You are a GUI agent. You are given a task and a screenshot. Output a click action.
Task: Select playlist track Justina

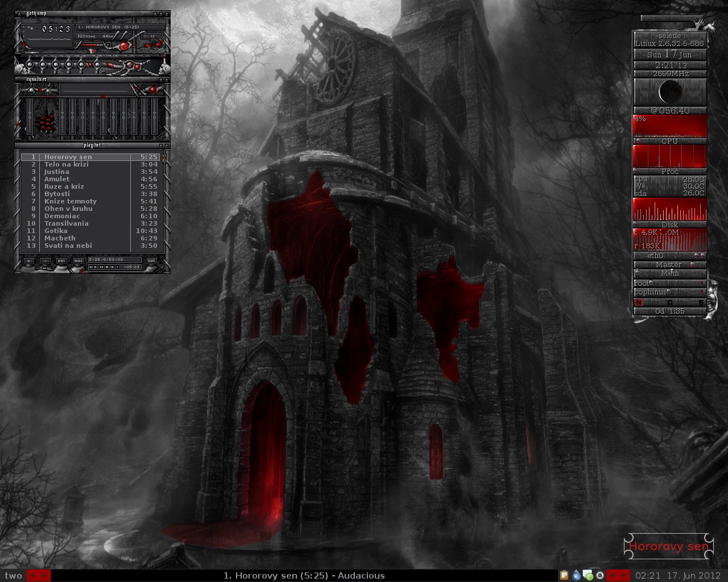click(x=91, y=172)
